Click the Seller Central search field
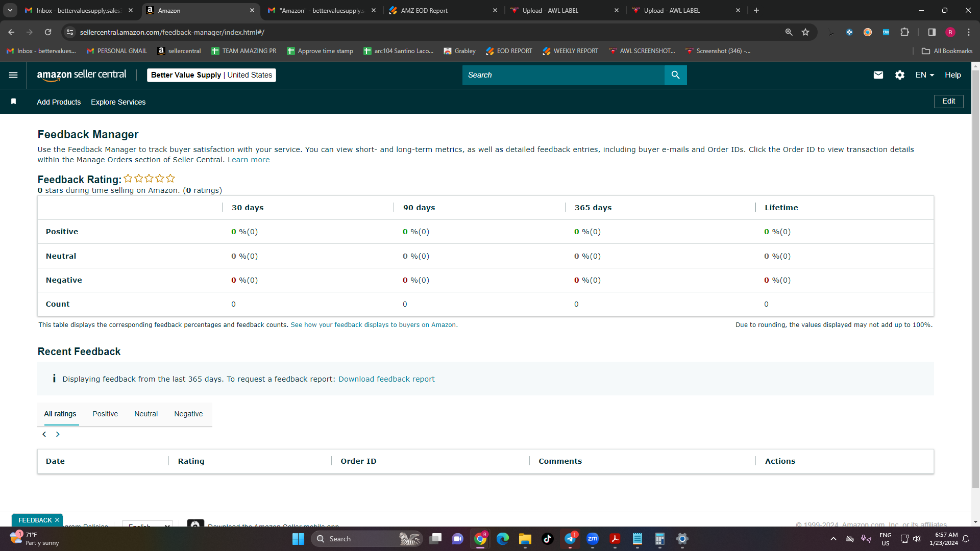The height and width of the screenshot is (551, 980). click(x=563, y=75)
